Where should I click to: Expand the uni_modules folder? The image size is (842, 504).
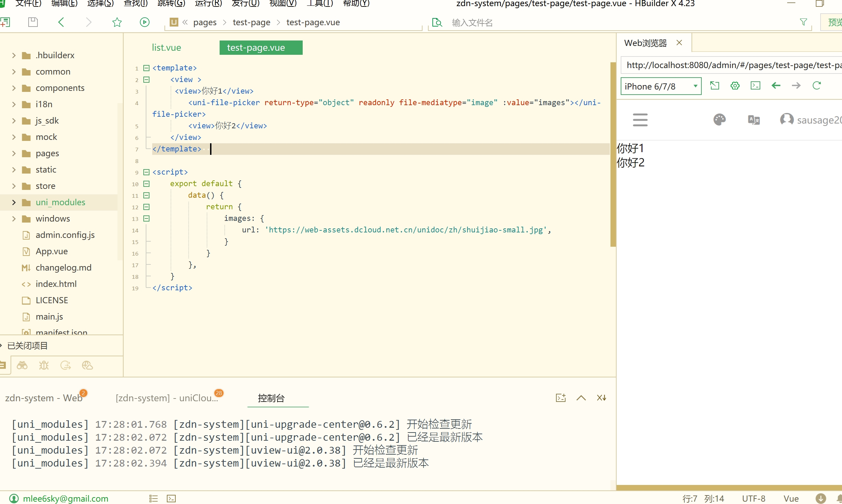click(x=14, y=202)
